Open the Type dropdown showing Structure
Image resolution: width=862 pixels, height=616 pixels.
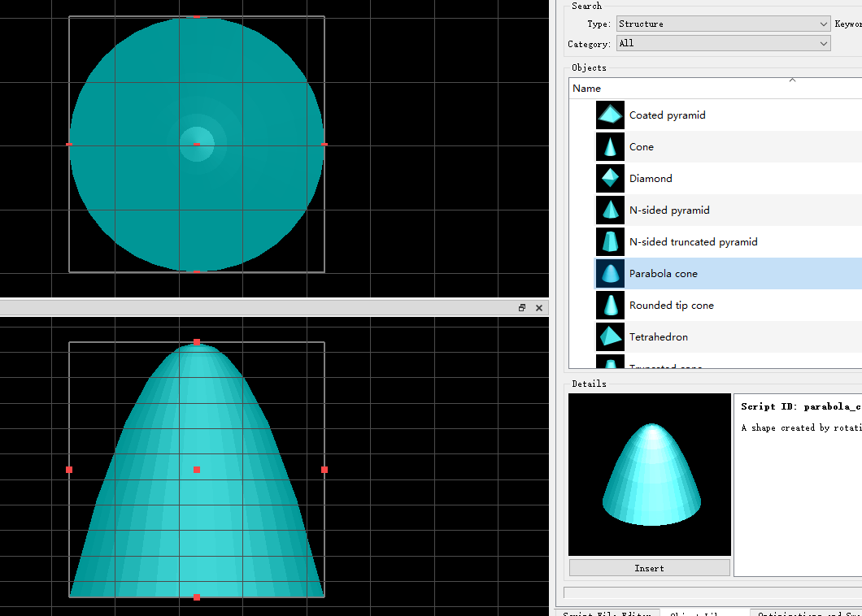[x=723, y=24]
